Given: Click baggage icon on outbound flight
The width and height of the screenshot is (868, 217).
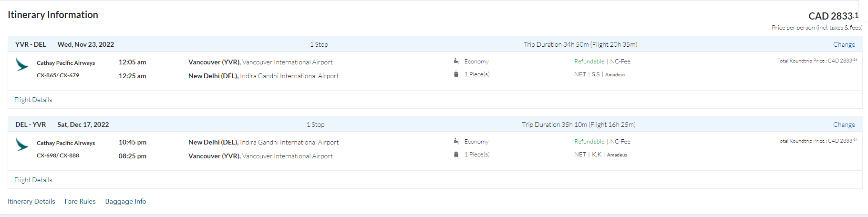Looking at the screenshot, I should point(456,74).
